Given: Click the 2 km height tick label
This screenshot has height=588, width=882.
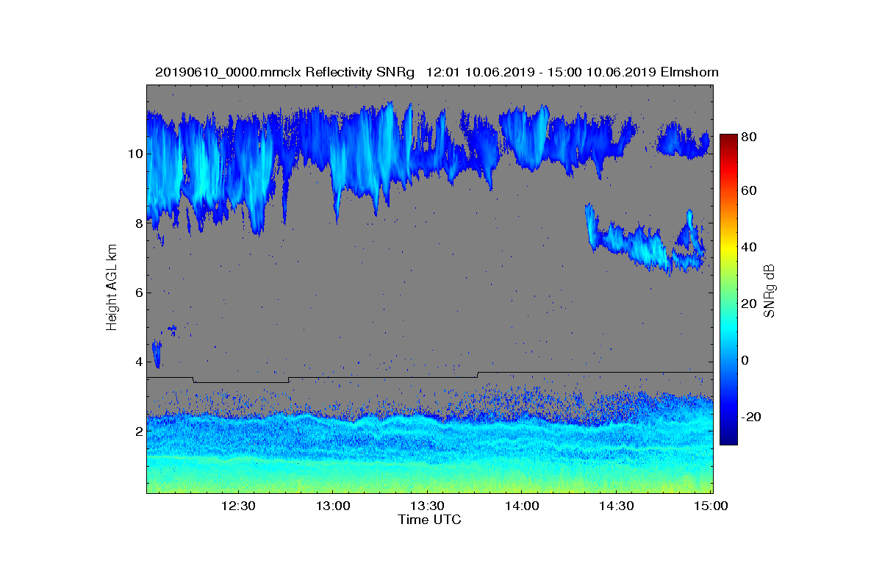Looking at the screenshot, I should tap(137, 431).
